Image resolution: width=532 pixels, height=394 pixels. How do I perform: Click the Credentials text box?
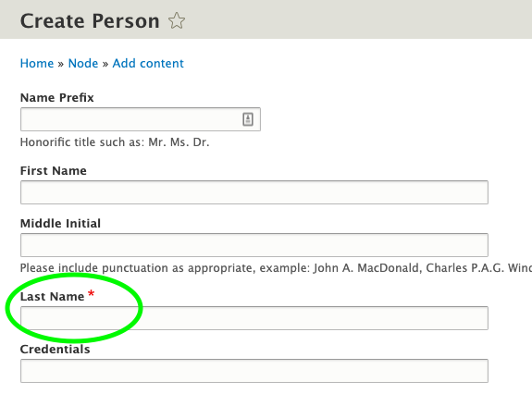tap(254, 371)
